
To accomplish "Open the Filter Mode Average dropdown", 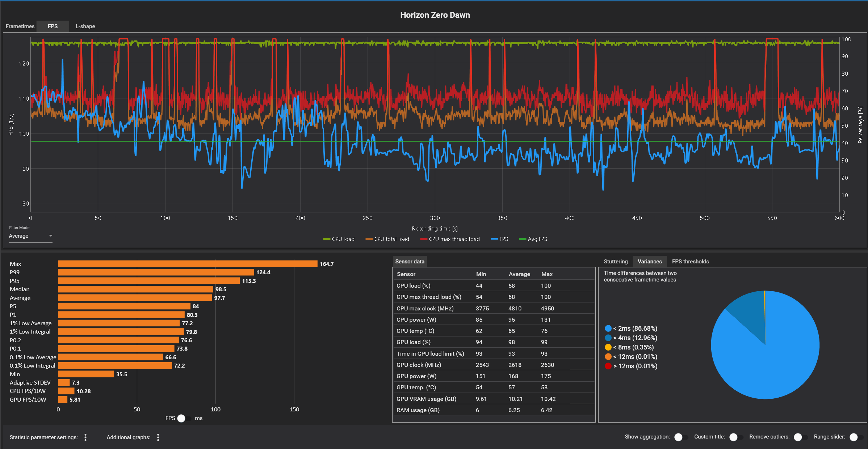I will pos(31,236).
